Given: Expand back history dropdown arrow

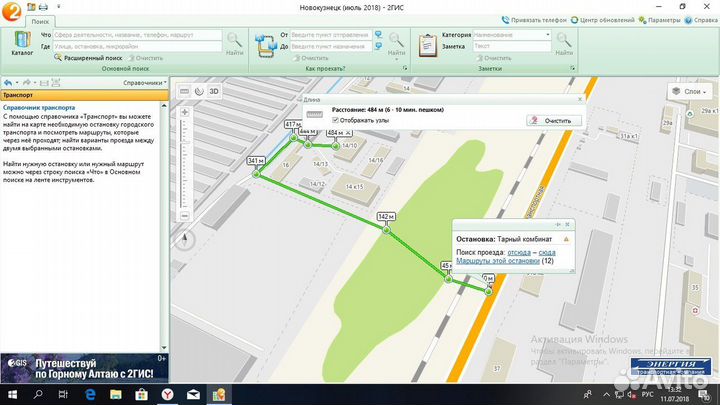Looking at the screenshot, I should pos(17,83).
